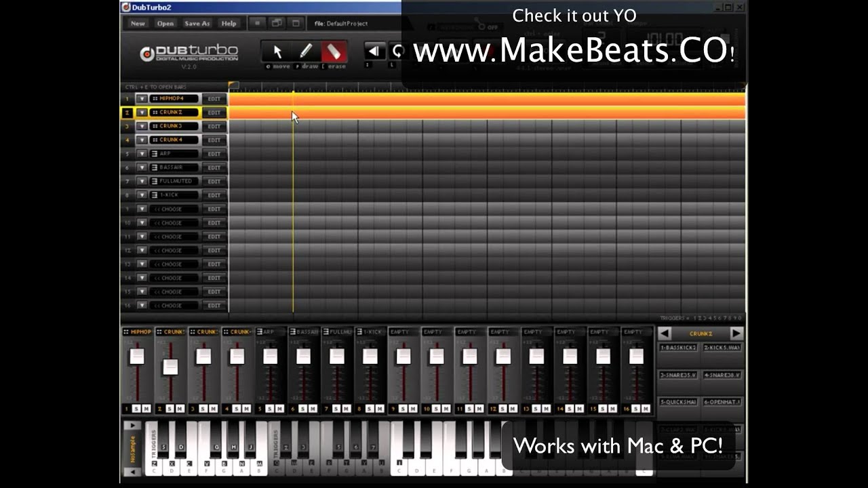Click EDIT button for FULLMUTED track

coord(214,181)
